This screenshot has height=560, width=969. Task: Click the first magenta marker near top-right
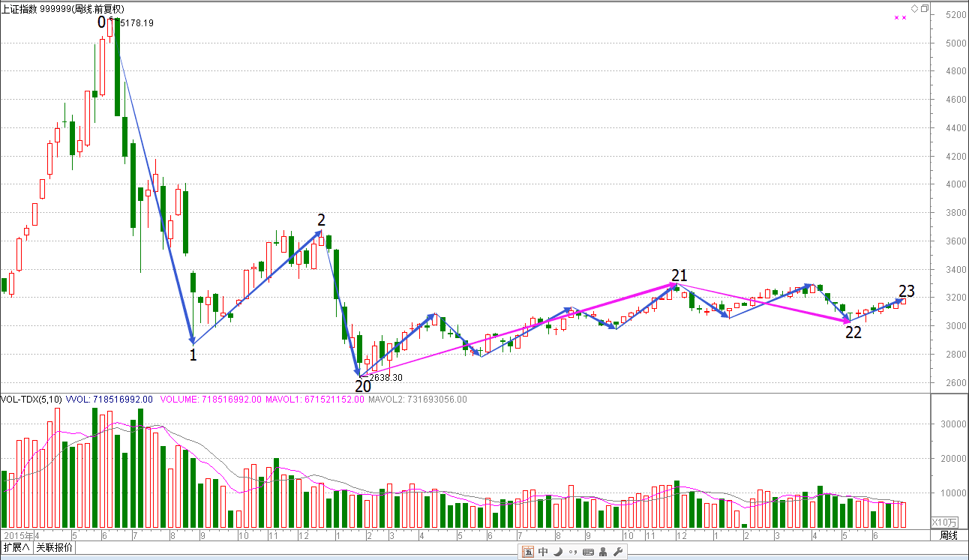[895, 17]
